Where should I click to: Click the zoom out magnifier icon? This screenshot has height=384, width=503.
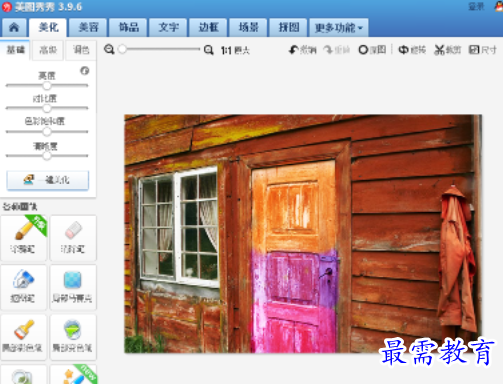point(109,50)
